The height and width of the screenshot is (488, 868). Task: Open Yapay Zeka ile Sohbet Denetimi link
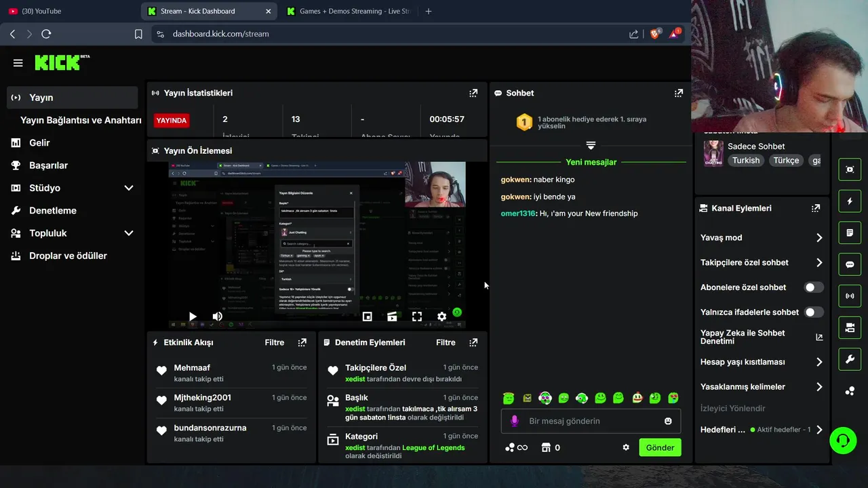(762, 337)
